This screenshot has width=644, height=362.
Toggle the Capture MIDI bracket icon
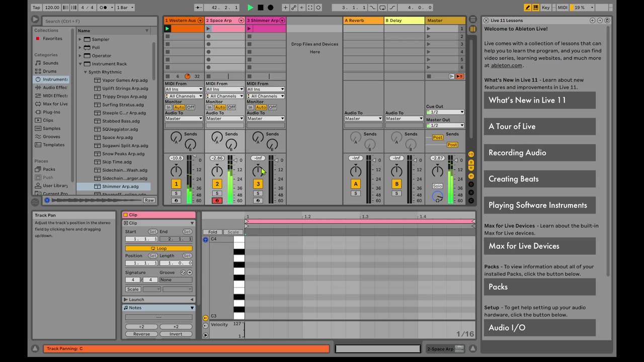(x=310, y=8)
